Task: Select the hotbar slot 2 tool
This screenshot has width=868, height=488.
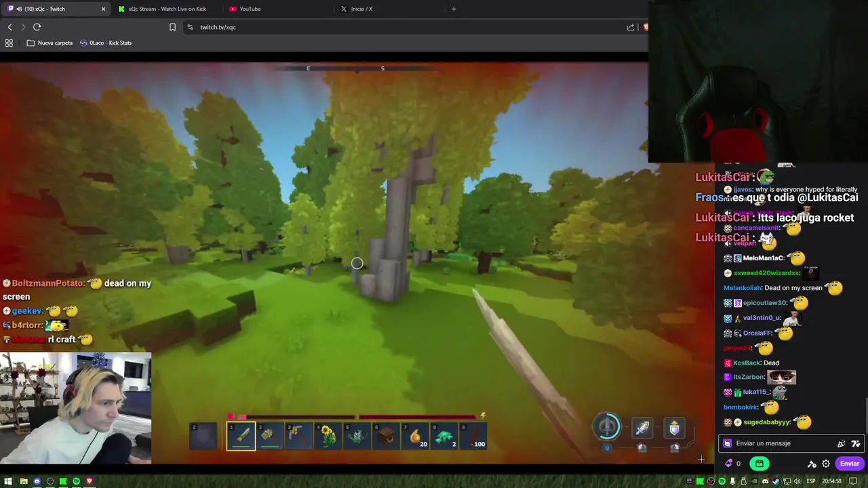Action: [270, 436]
